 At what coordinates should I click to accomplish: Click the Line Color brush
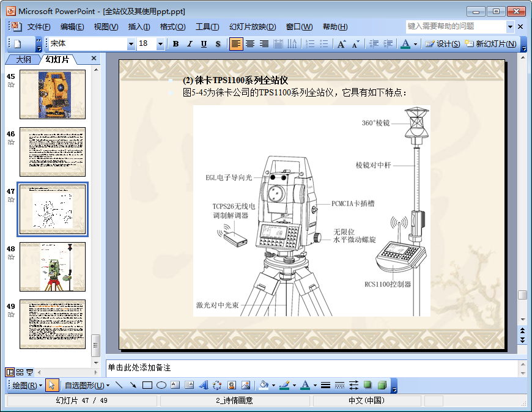284,385
